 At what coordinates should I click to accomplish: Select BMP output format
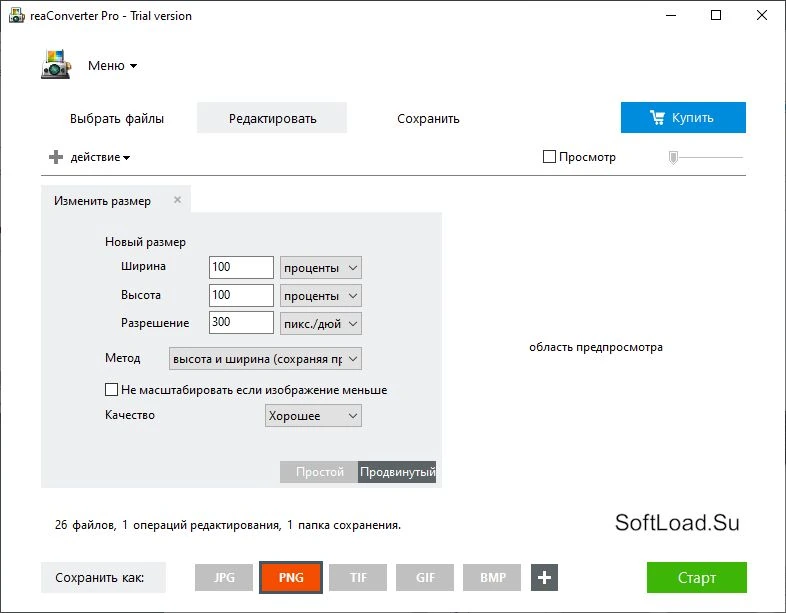click(x=492, y=577)
